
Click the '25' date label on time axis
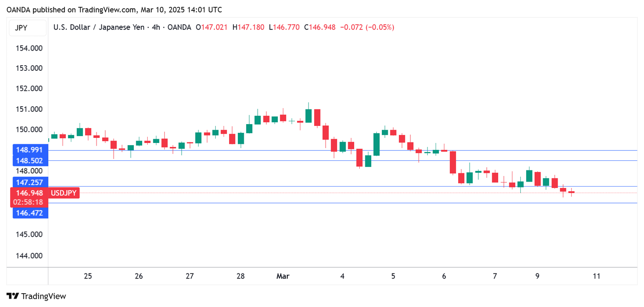click(x=88, y=276)
